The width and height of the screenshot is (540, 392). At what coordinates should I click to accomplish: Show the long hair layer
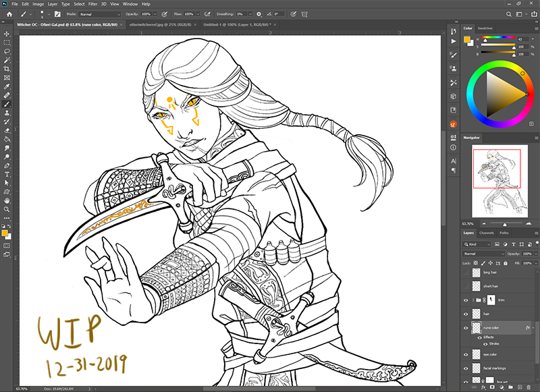[466, 273]
